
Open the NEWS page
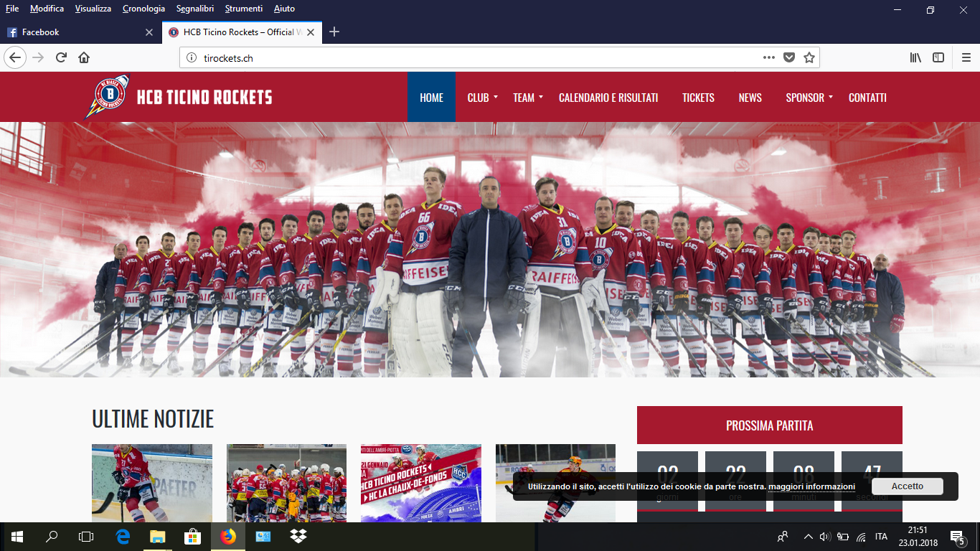[750, 98]
